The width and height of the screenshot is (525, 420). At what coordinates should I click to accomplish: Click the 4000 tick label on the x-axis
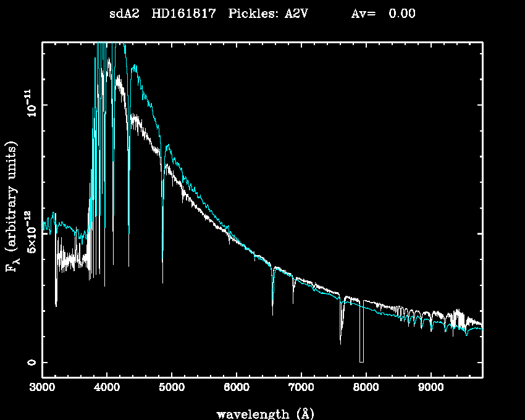click(107, 388)
